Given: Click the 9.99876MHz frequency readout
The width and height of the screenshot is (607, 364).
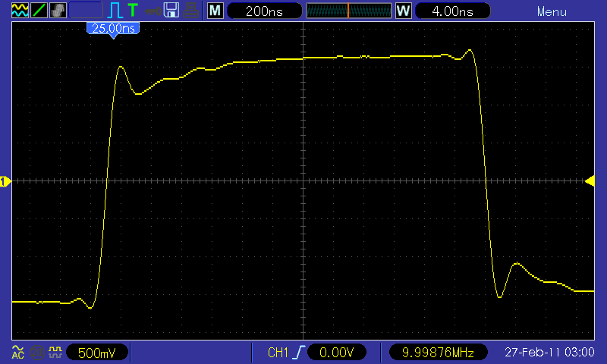Looking at the screenshot, I should click(439, 353).
